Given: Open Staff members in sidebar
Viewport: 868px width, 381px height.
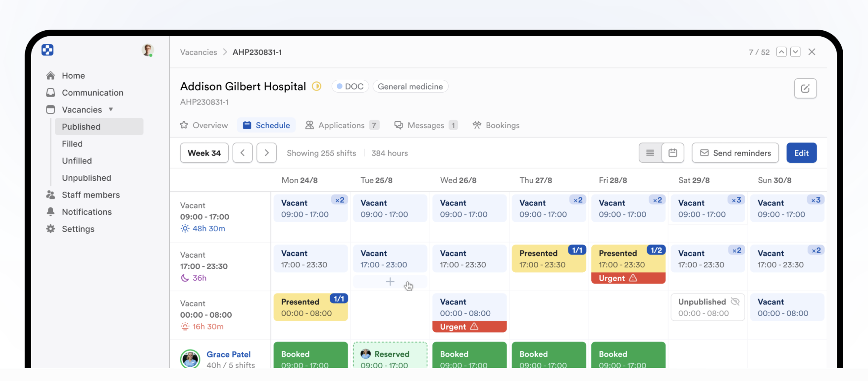Looking at the screenshot, I should [90, 195].
